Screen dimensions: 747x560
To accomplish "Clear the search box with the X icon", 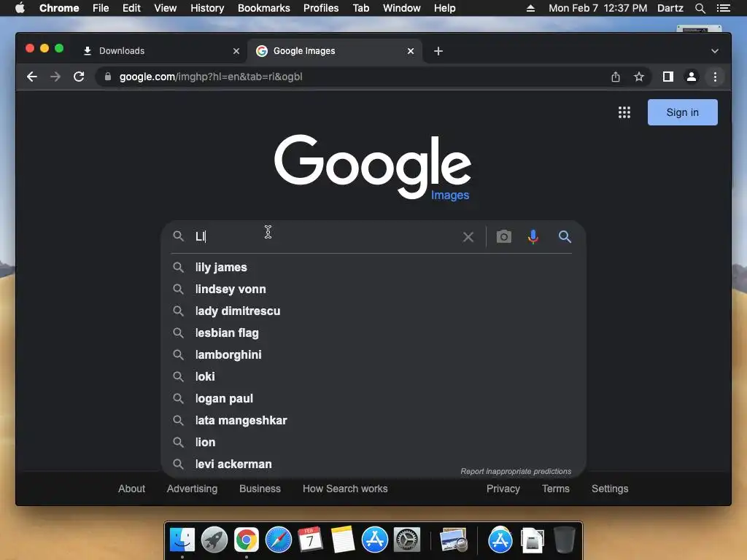I will pyautogui.click(x=468, y=237).
